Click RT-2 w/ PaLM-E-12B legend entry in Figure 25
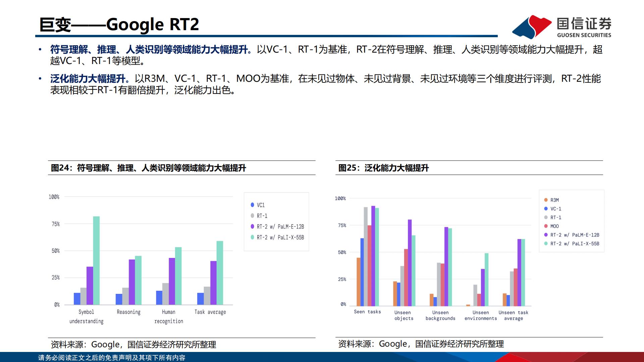The image size is (644, 362). pos(572,235)
